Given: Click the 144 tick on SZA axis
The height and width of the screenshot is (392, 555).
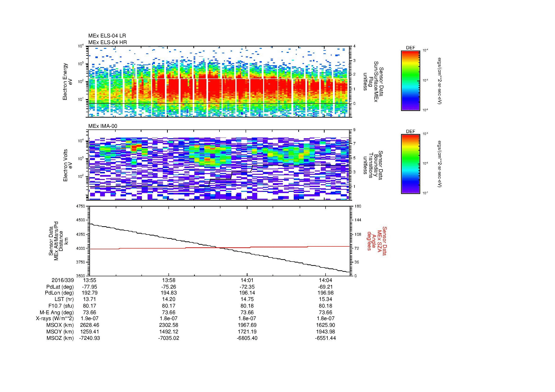Looking at the screenshot, I should coord(358,220).
